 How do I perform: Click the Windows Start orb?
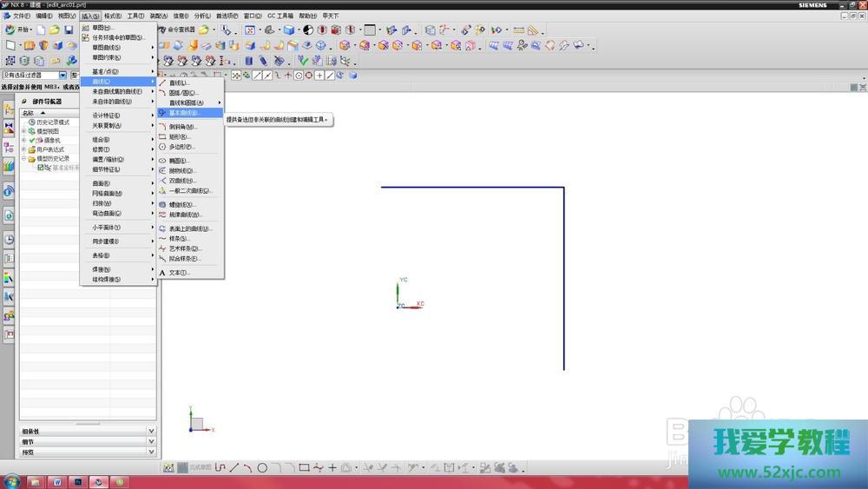tap(10, 481)
